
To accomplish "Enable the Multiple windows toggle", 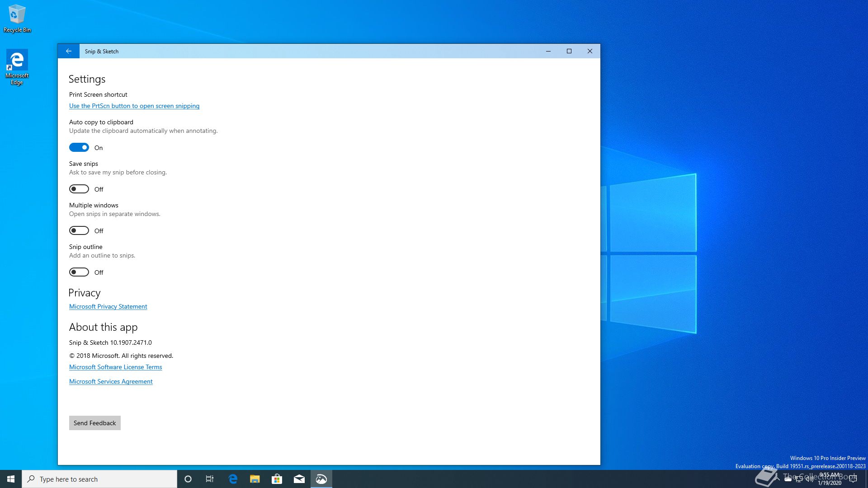I will 79,231.
